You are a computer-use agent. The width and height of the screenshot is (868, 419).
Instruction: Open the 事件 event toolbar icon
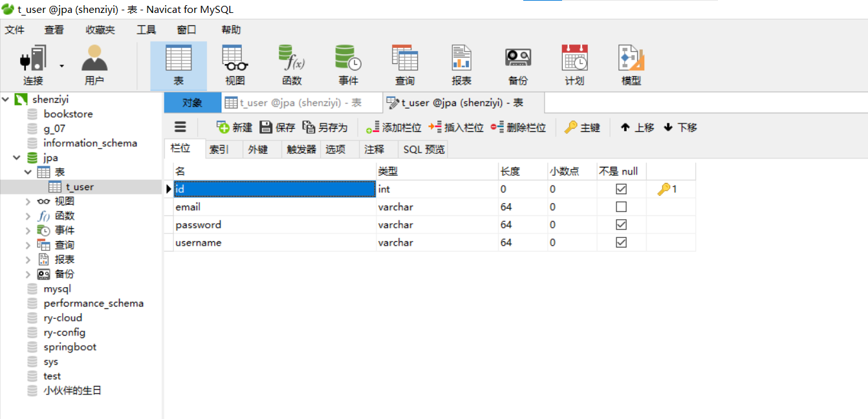coord(348,66)
